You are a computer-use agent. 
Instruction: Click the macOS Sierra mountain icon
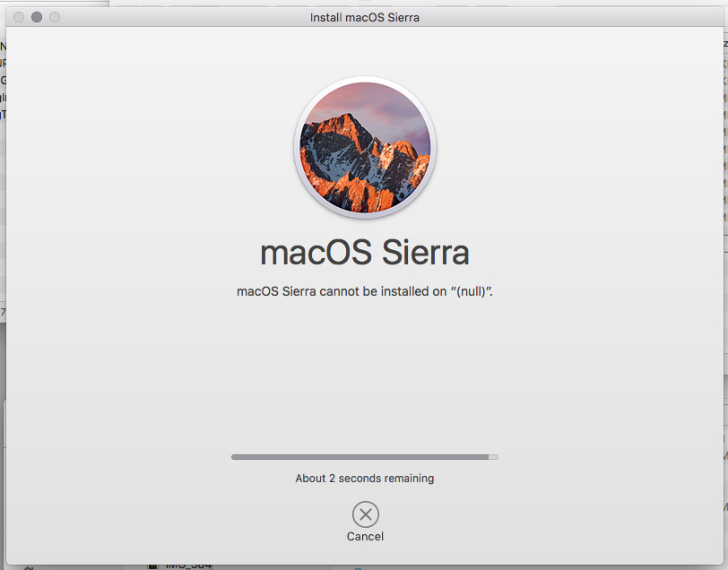click(365, 148)
